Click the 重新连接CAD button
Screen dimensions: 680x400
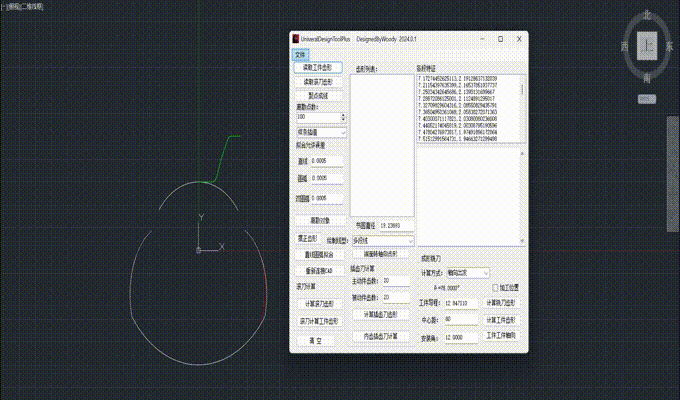click(319, 271)
